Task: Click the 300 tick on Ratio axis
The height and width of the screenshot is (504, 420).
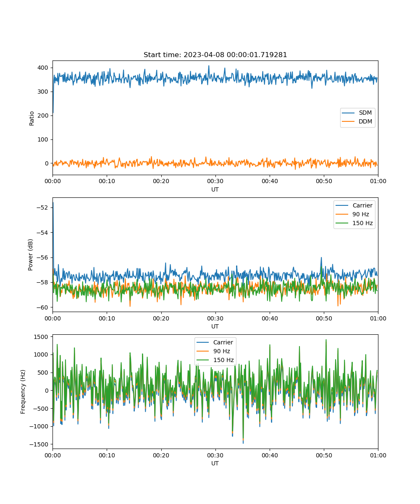Action: tap(44, 92)
